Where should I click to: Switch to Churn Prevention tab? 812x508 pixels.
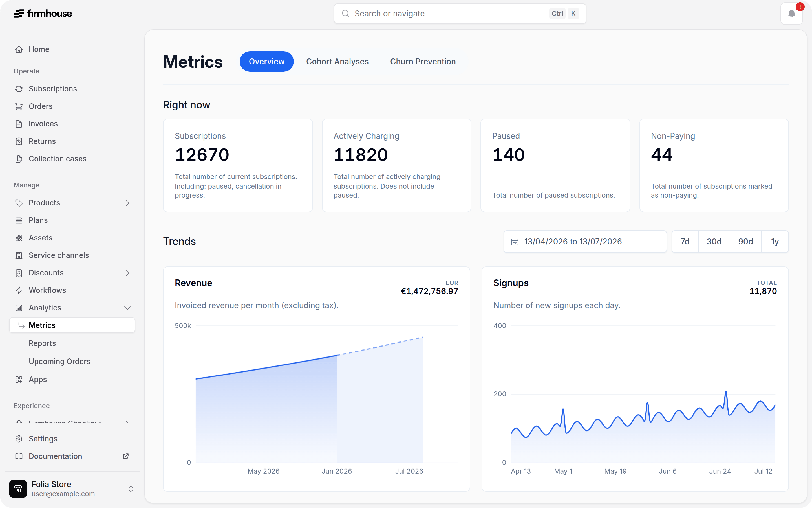click(x=423, y=62)
